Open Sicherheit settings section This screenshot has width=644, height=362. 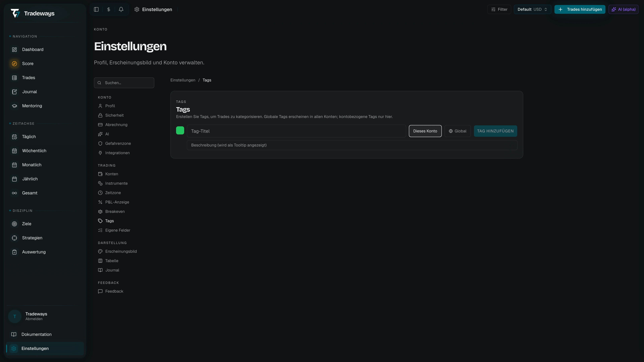pyautogui.click(x=114, y=115)
